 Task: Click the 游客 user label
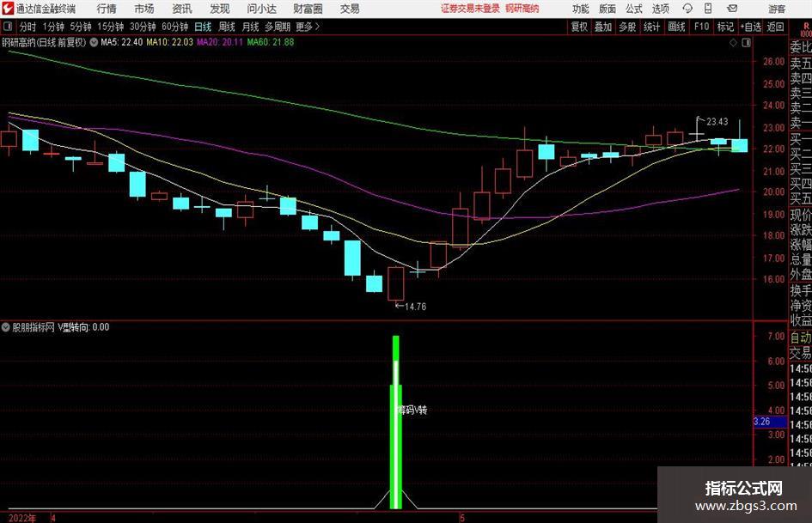777,9
